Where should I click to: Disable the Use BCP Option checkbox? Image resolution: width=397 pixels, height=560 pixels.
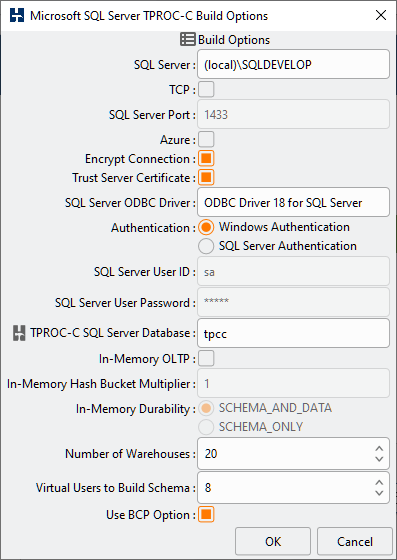click(x=206, y=515)
